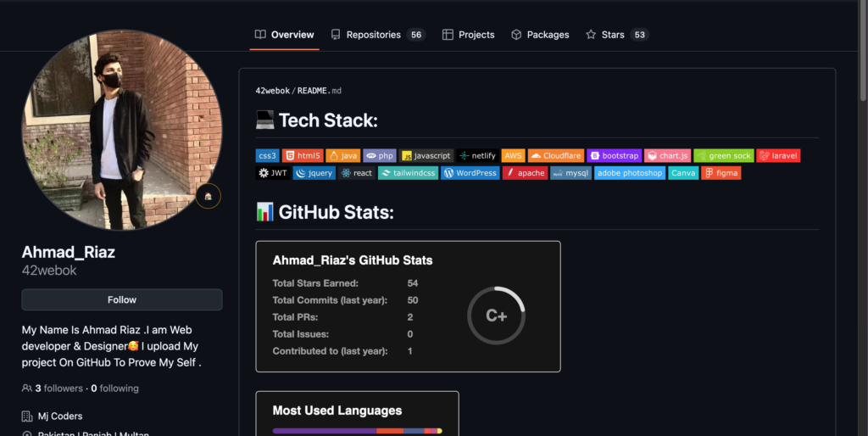Screen dimensions: 868x436
Task: Click the README.md file link
Action: pyautogui.click(x=320, y=91)
